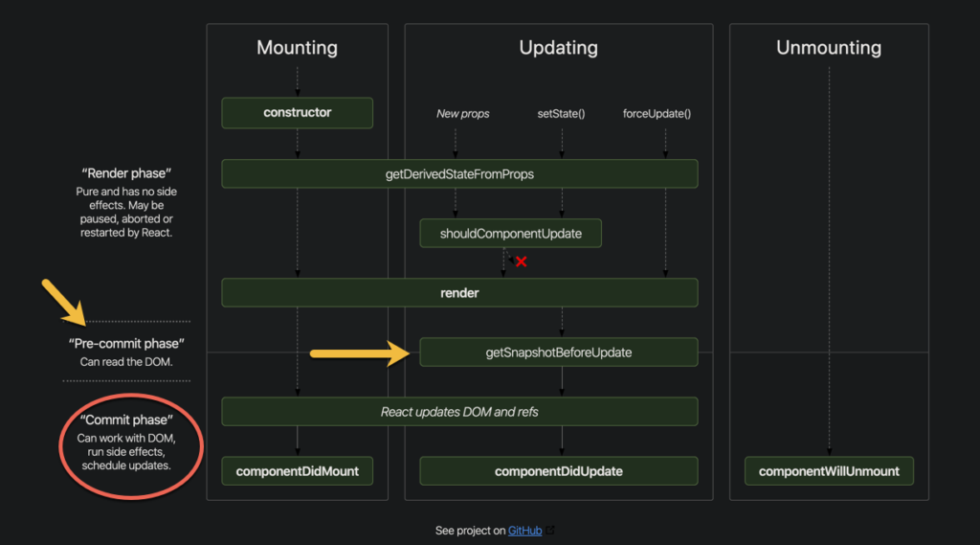980x545 pixels.
Task: Select the shouldComponentUpdate method box
Action: click(x=511, y=234)
